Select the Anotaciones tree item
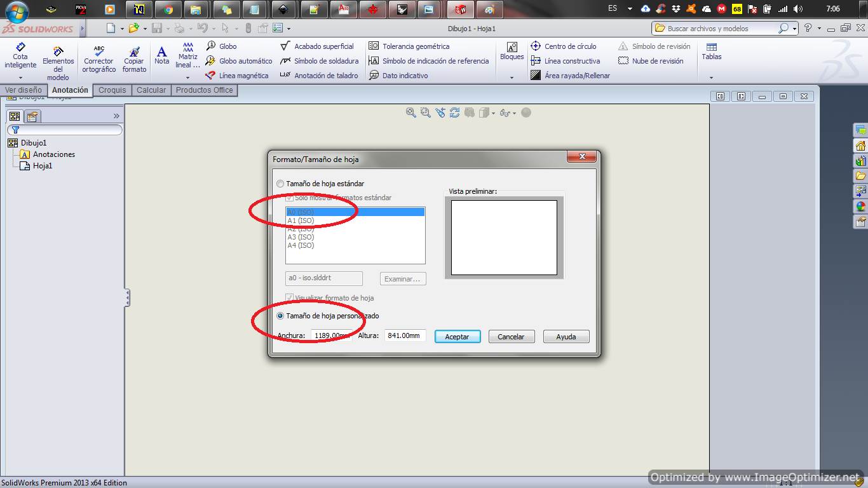 pos(53,154)
